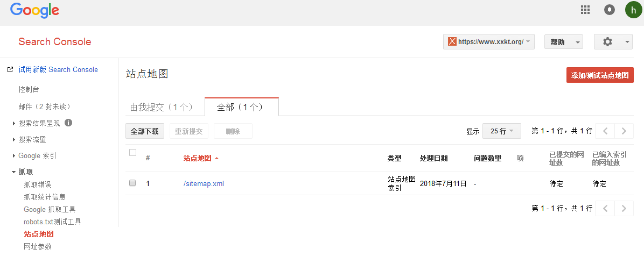Open the property selector https://www.xxkt.org/

(x=489, y=41)
